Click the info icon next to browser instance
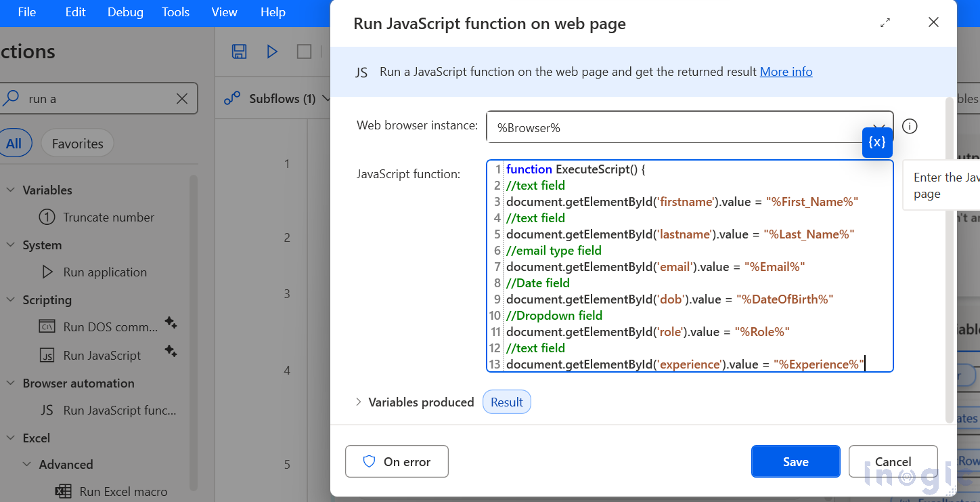Image resolution: width=980 pixels, height=502 pixels. (x=910, y=126)
